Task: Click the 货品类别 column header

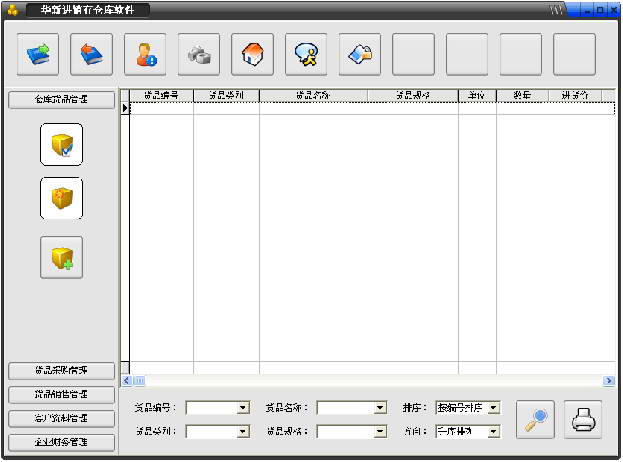Action: [x=226, y=95]
